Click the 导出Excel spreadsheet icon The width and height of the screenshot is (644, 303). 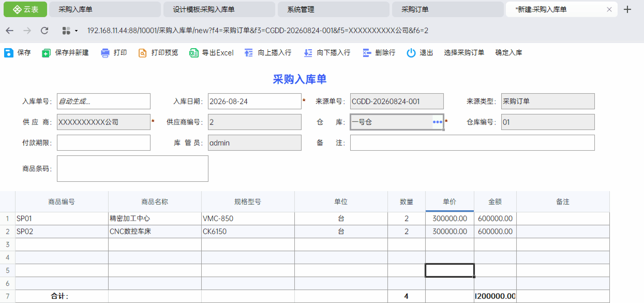click(194, 53)
